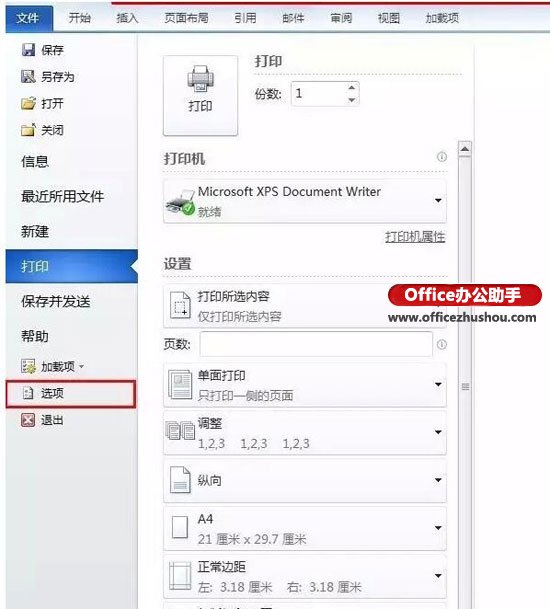Click the Save disk icon
Viewport: 550px width, 609px height.
pyautogui.click(x=28, y=50)
